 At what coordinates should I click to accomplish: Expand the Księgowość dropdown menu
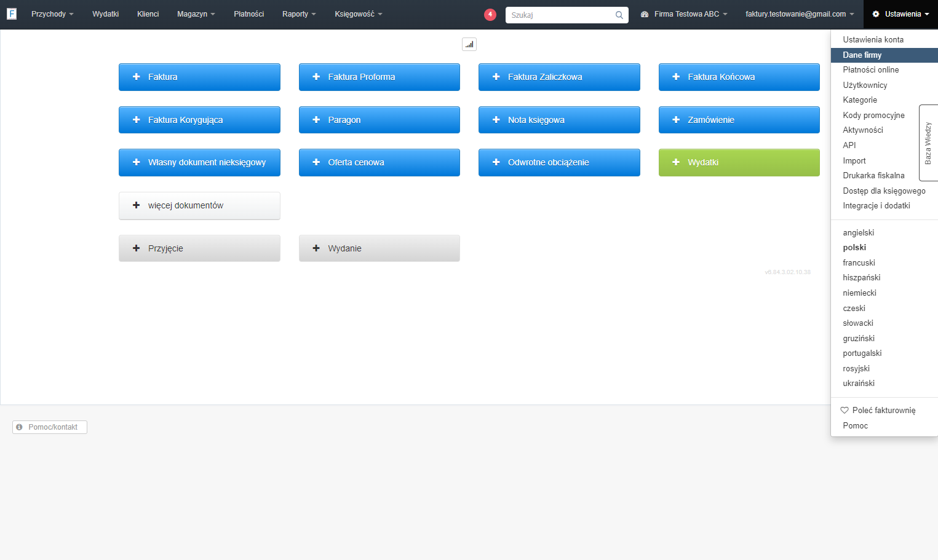coord(358,14)
